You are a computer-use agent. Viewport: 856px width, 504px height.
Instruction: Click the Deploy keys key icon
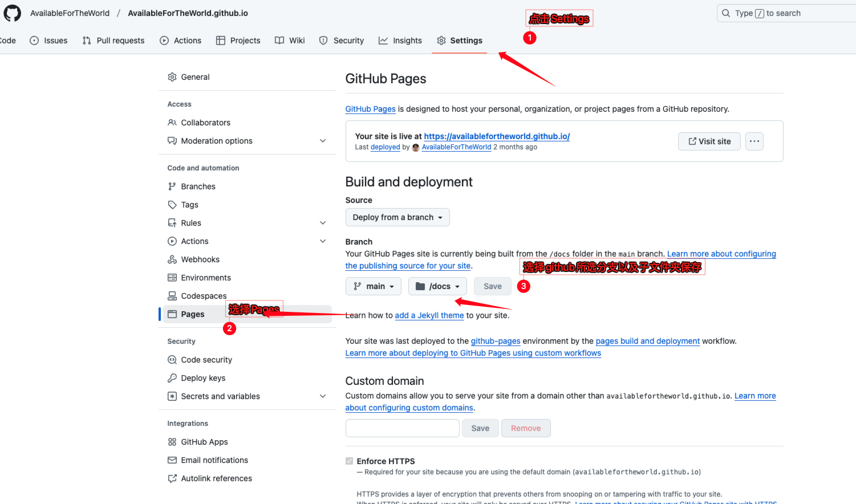pyautogui.click(x=172, y=378)
